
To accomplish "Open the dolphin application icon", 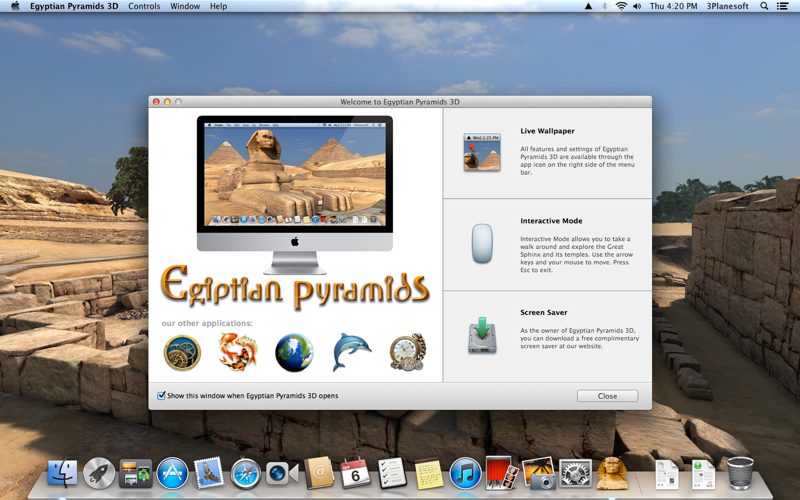I will click(351, 352).
